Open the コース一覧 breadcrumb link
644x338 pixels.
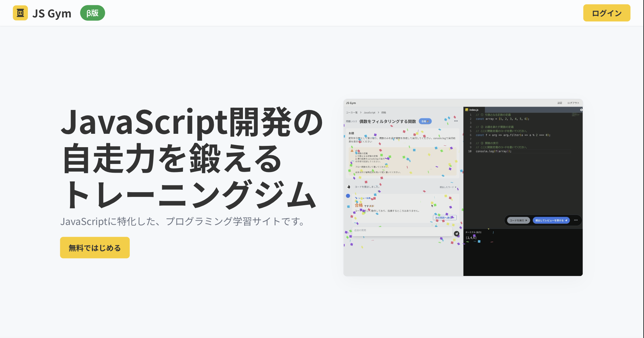point(351,113)
